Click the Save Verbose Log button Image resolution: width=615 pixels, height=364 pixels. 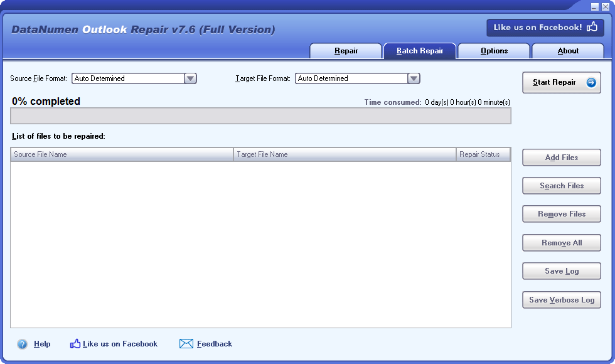coord(562,300)
